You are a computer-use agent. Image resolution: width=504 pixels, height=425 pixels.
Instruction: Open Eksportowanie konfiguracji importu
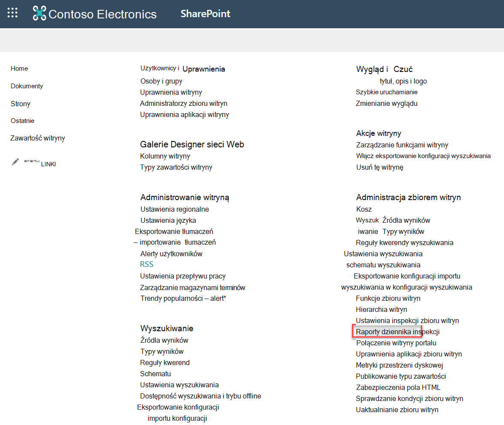(407, 276)
